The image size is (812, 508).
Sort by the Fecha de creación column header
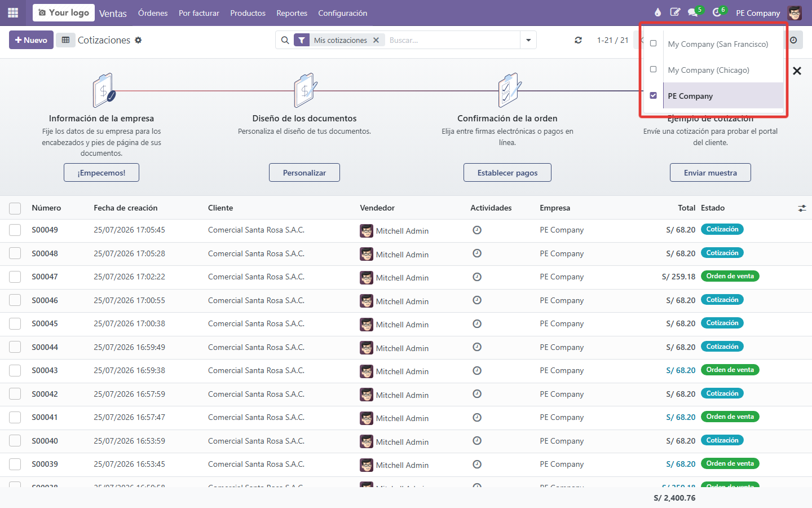[126, 208]
